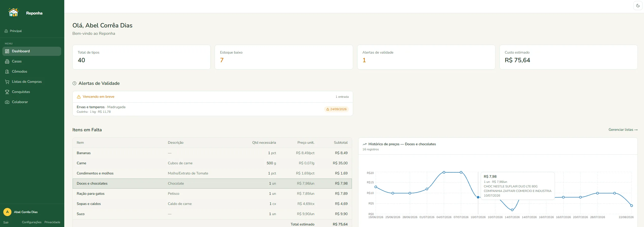The image size is (644, 227).
Task: Click the last chart point at 22/08/2026
Action: point(632,206)
